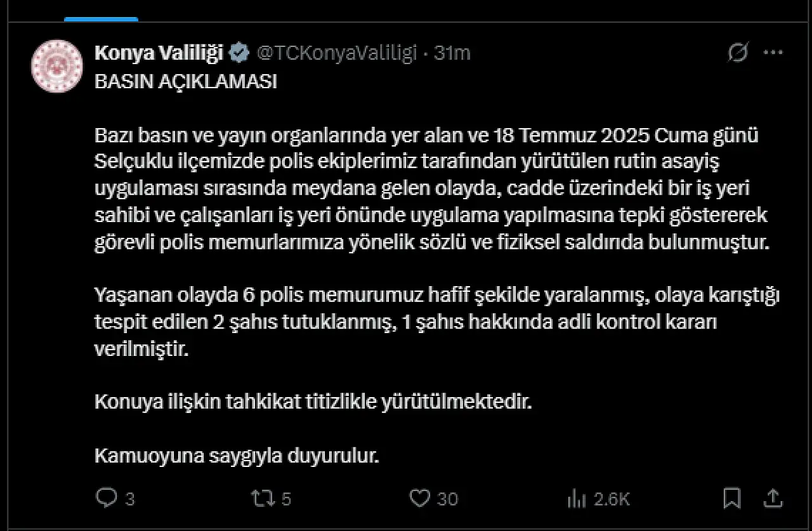Click the repost arrows icon

[x=263, y=498]
